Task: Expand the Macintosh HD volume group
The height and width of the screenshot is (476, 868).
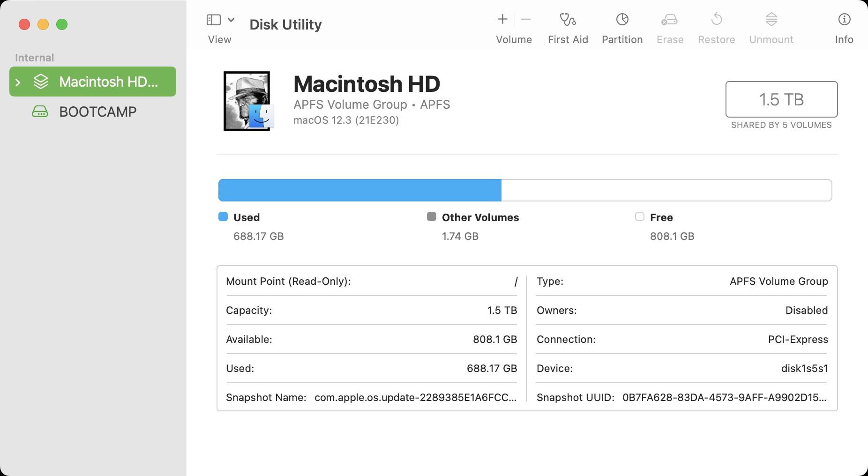Action: pyautogui.click(x=18, y=82)
